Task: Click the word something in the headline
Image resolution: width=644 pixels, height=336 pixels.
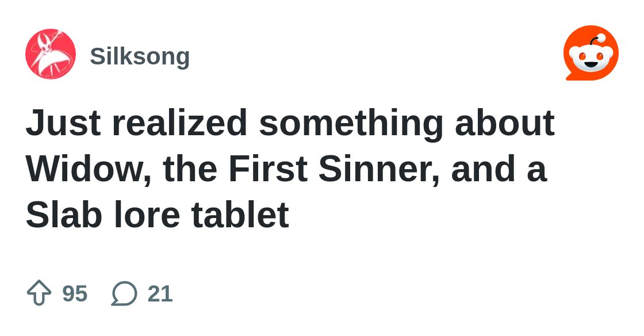Action: (351, 125)
